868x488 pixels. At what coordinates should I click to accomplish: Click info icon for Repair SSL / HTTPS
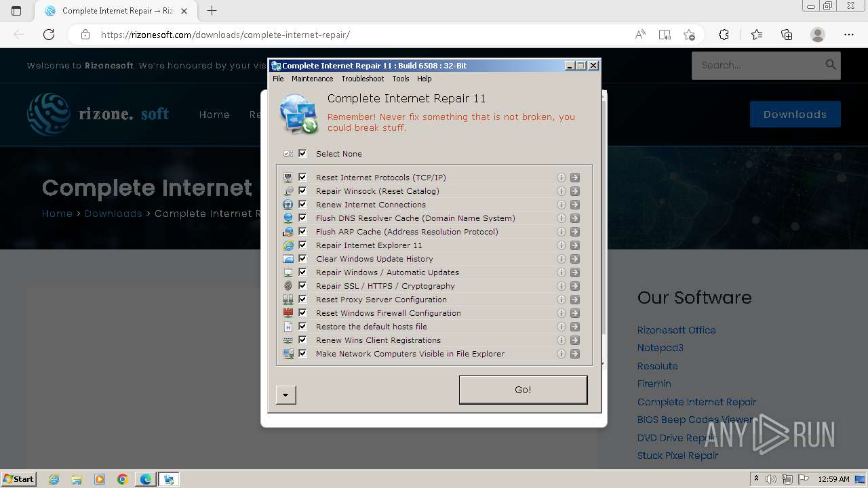pyautogui.click(x=561, y=286)
